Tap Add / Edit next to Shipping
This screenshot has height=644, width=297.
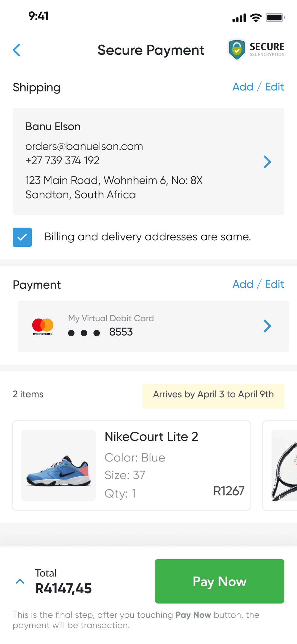[x=258, y=87]
